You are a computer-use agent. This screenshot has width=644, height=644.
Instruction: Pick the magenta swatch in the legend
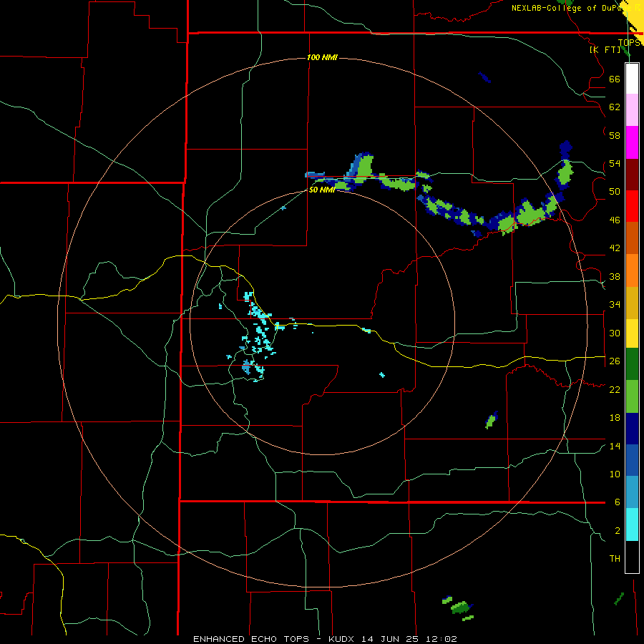632,142
